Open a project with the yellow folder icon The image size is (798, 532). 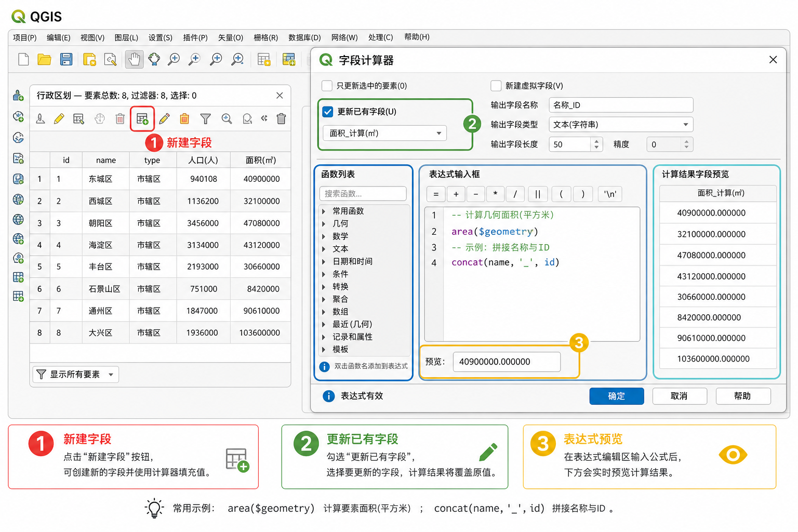pyautogui.click(x=45, y=60)
